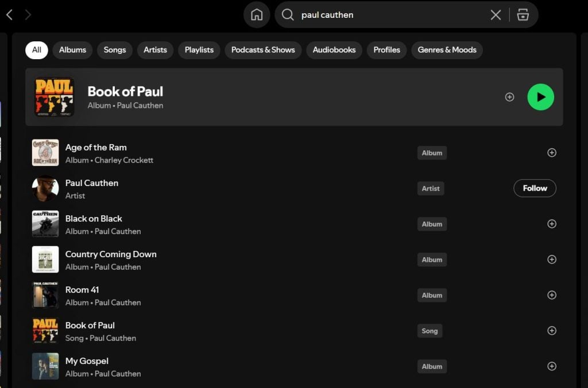Add Country Coming Down album to library
Image resolution: width=588 pixels, height=388 pixels.
[551, 259]
